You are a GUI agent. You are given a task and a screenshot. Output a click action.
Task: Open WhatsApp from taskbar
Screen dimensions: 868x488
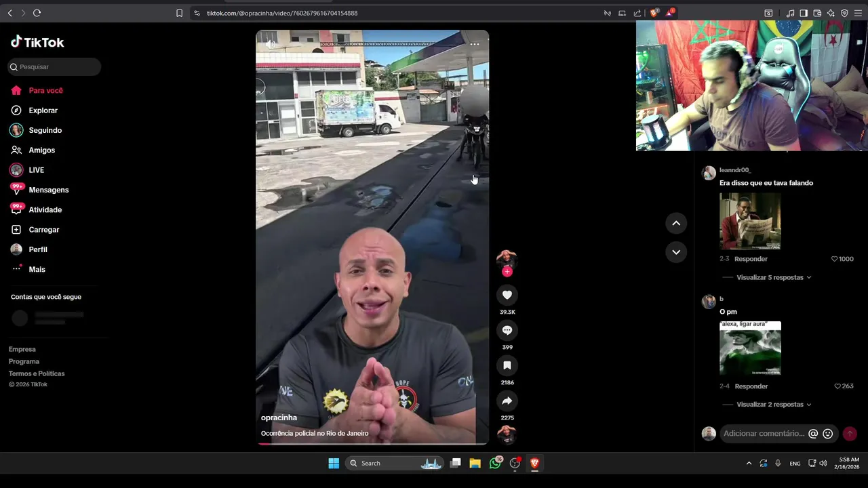click(x=495, y=464)
